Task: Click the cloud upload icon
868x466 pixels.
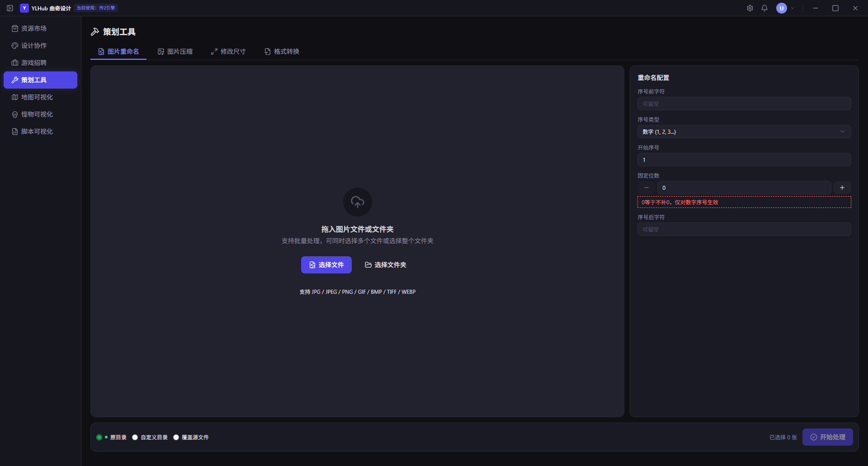Action: pos(358,202)
